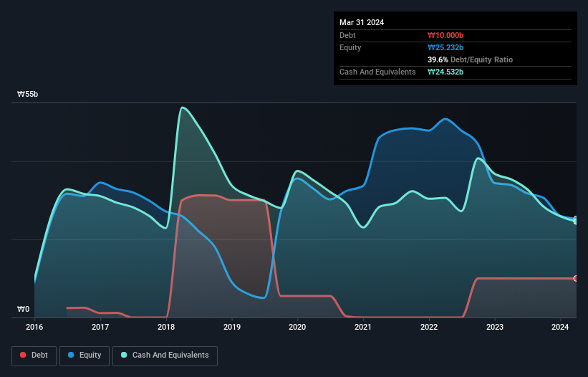The height and width of the screenshot is (377, 588).
Task: Click the red Debt endpoint marker
Action: [576, 278]
